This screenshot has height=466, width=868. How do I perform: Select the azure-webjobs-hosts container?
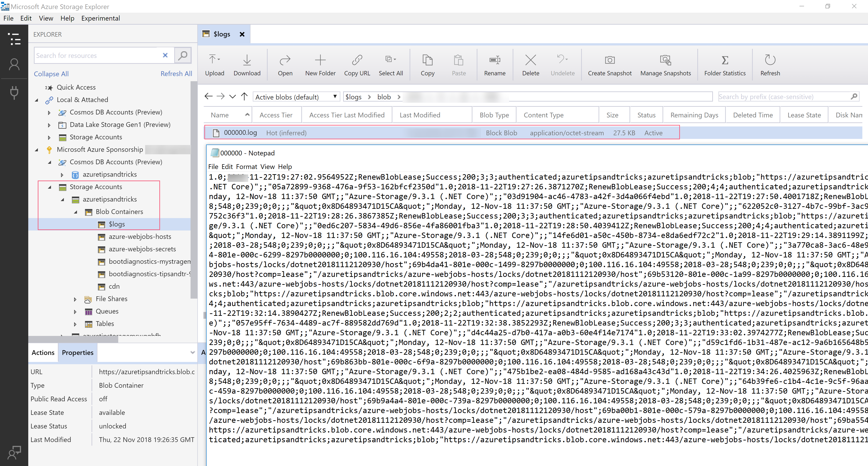(x=139, y=237)
